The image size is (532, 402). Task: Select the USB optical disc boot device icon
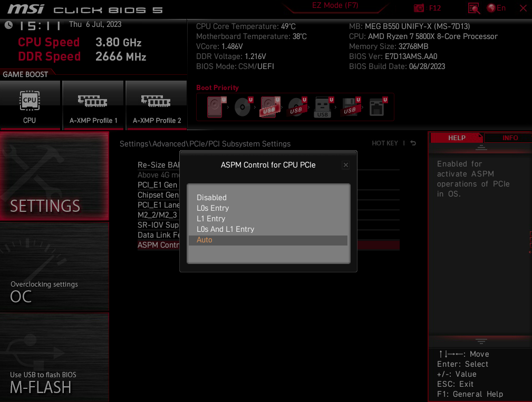click(x=297, y=107)
